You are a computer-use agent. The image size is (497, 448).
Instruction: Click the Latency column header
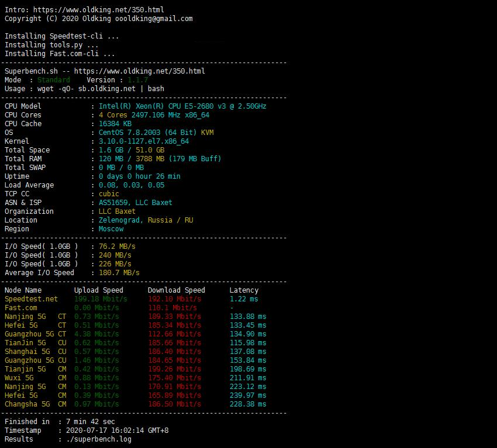(244, 290)
